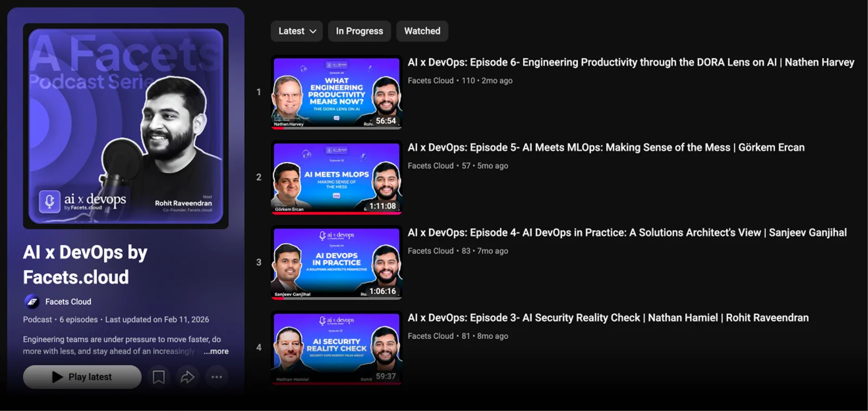The width and height of the screenshot is (868, 411).
Task: Click the AI x DevOps by Facets.cloud heading
Action: (x=85, y=265)
